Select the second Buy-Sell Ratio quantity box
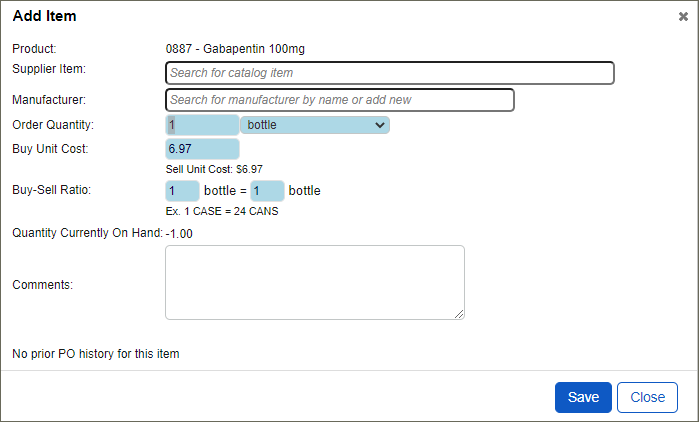699x422 pixels. (x=267, y=191)
